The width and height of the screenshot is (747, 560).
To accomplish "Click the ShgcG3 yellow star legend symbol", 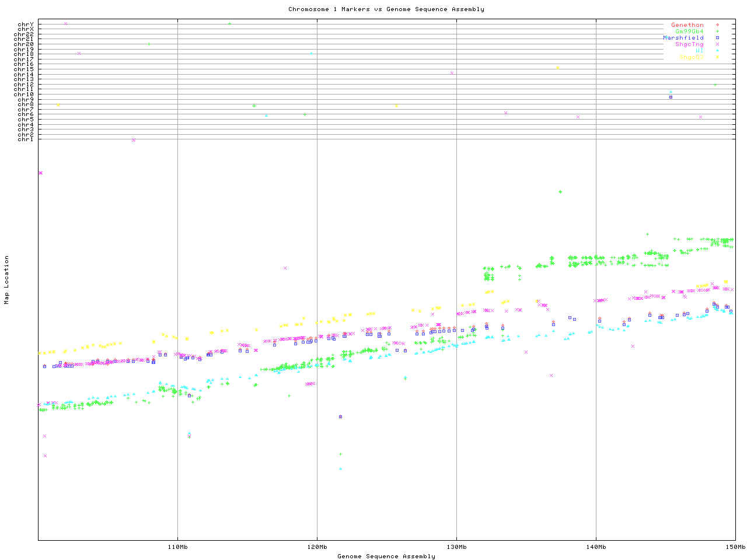I will [x=717, y=57].
